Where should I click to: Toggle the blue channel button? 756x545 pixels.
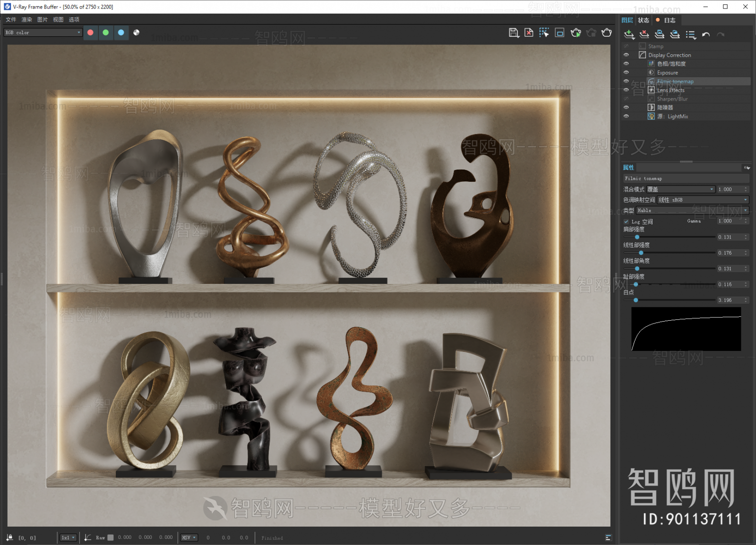point(121,33)
